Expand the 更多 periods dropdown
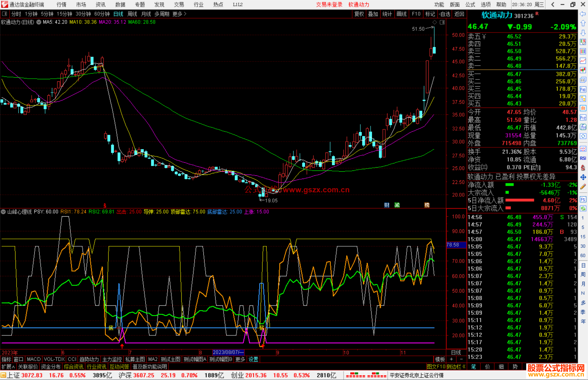The image size is (588, 380). (x=179, y=14)
